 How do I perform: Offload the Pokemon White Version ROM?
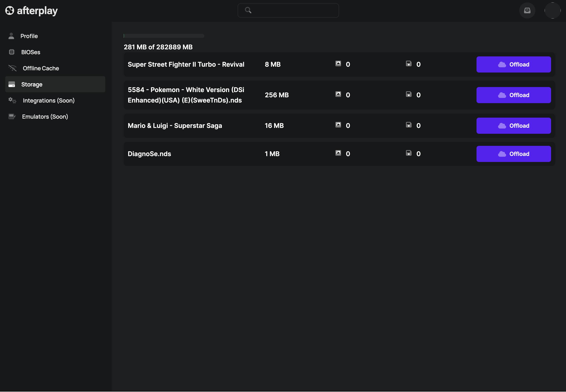point(513,95)
